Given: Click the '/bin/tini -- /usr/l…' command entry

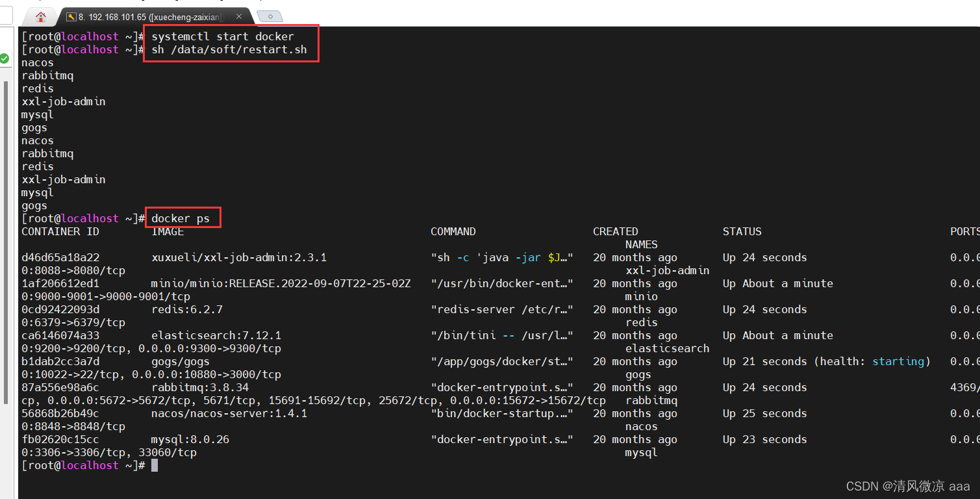Looking at the screenshot, I should coord(502,335).
